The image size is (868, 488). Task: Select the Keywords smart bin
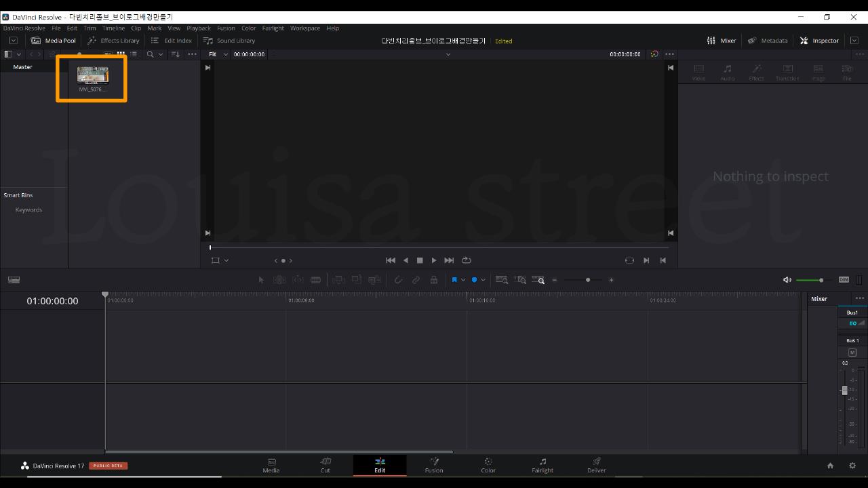click(x=28, y=209)
